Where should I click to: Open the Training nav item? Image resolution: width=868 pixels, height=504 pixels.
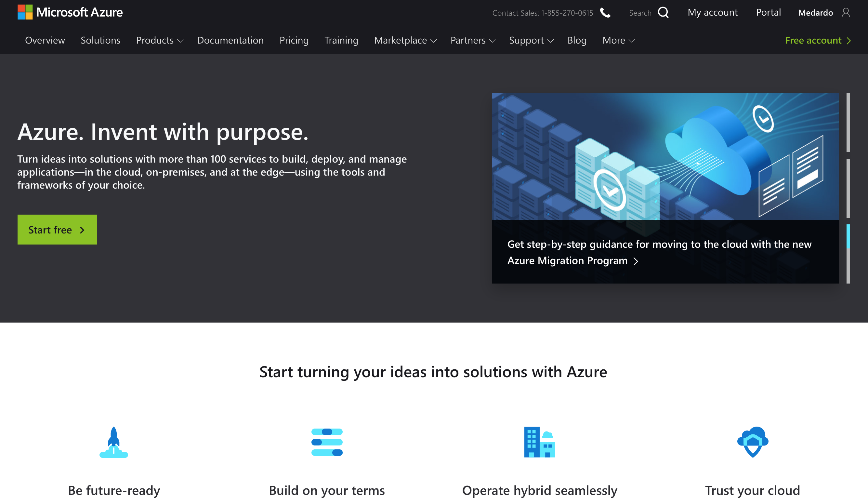341,40
